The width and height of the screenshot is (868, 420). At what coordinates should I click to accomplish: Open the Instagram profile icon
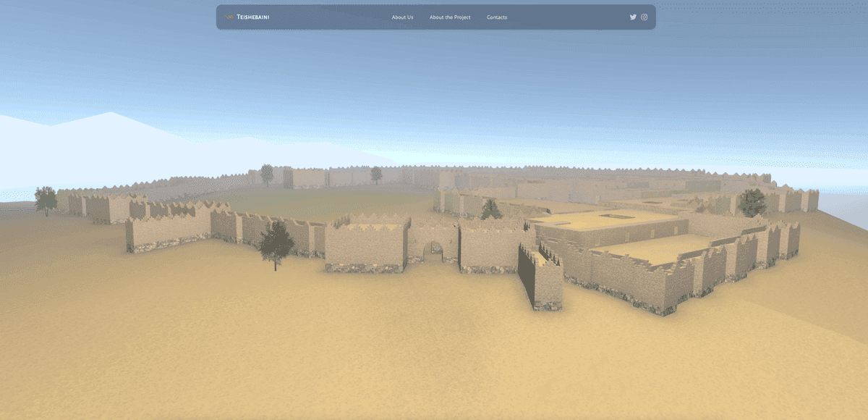coord(644,16)
